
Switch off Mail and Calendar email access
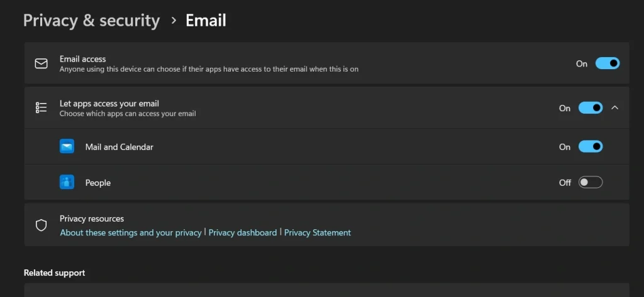pos(590,147)
